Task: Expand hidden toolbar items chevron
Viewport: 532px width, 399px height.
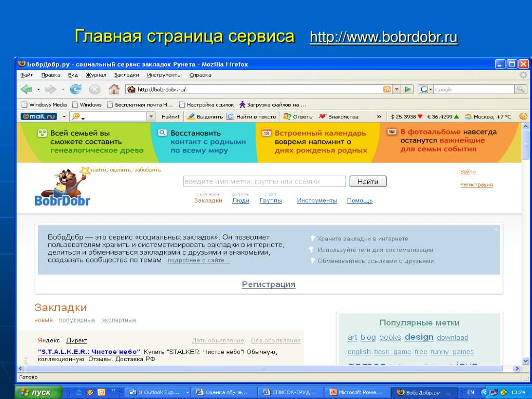Action: coord(379,116)
